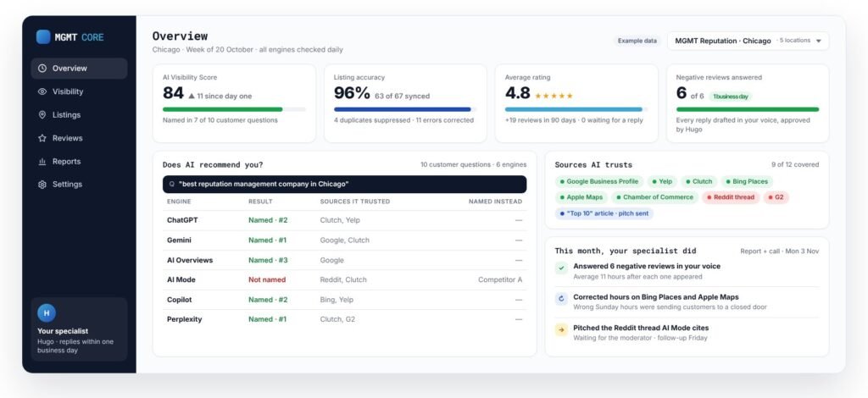
Task: Open Settings from the sidebar
Action: tap(79, 185)
